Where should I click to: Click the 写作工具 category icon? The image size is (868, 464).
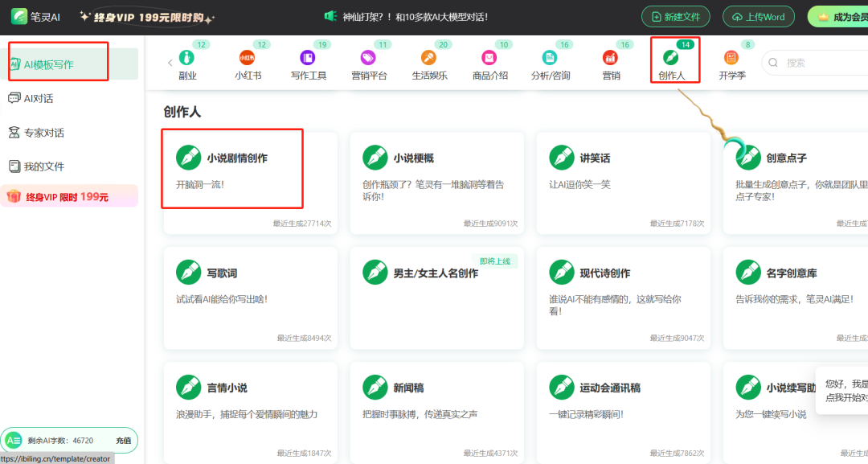(308, 56)
